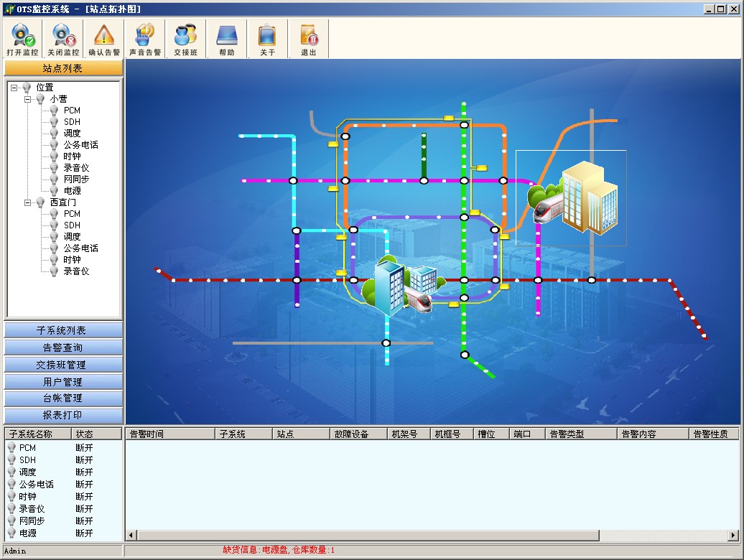Screen dimensions: 744x560
Task: Open the 交接班 shift handover icon
Action: [185, 35]
